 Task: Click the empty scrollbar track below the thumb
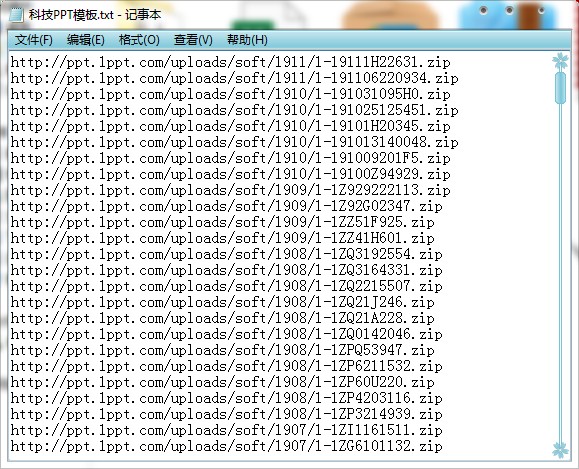(561, 273)
